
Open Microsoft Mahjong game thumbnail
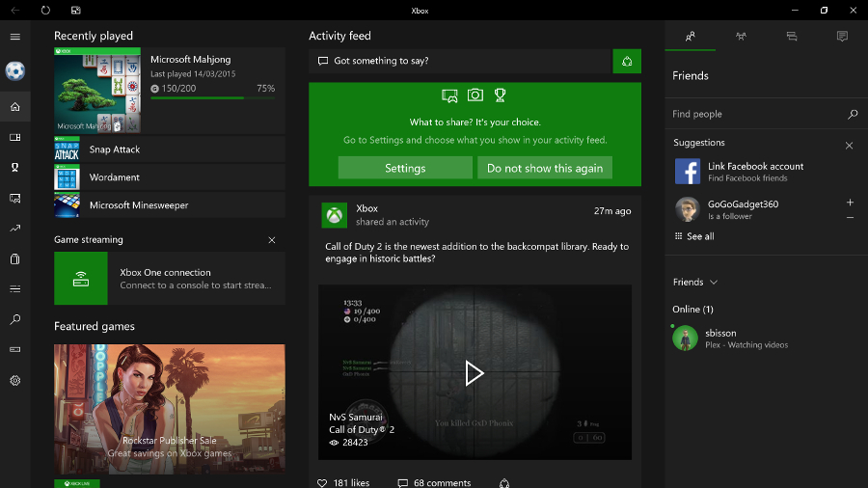pos(97,91)
